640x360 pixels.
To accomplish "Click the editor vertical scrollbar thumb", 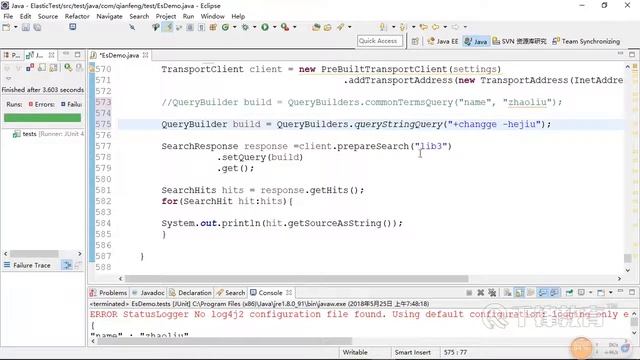I will pos(628,258).
